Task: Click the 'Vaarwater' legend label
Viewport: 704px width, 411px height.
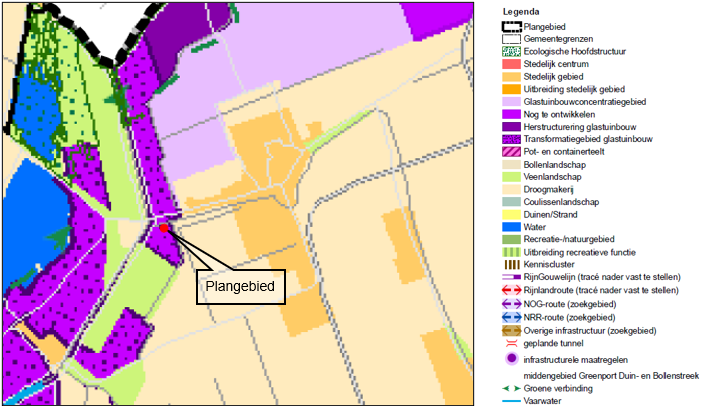Action: [x=542, y=401]
